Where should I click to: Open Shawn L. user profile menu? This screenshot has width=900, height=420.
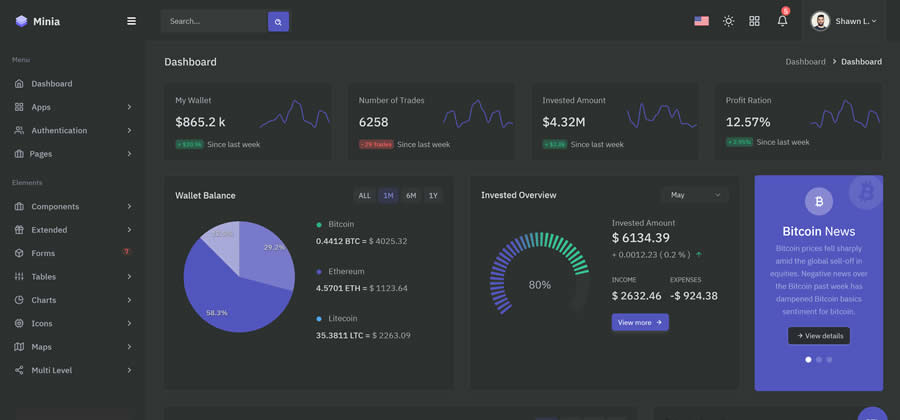point(844,21)
